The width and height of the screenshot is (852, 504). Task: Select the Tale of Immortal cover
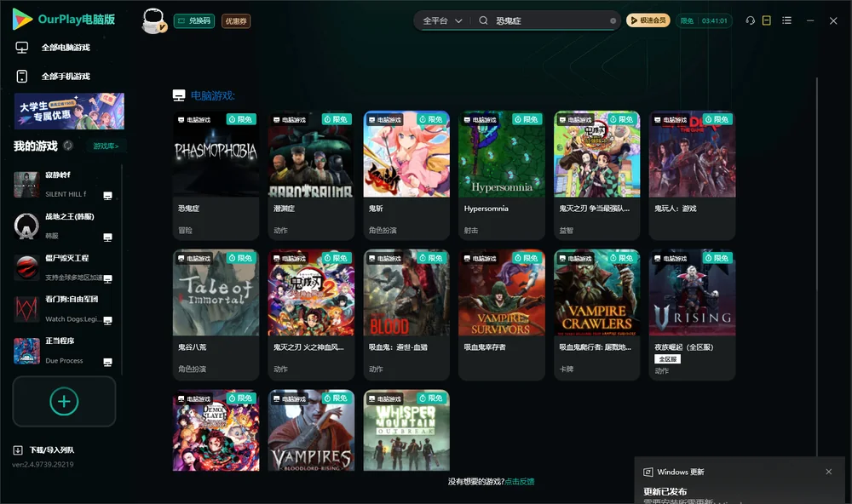point(216,293)
